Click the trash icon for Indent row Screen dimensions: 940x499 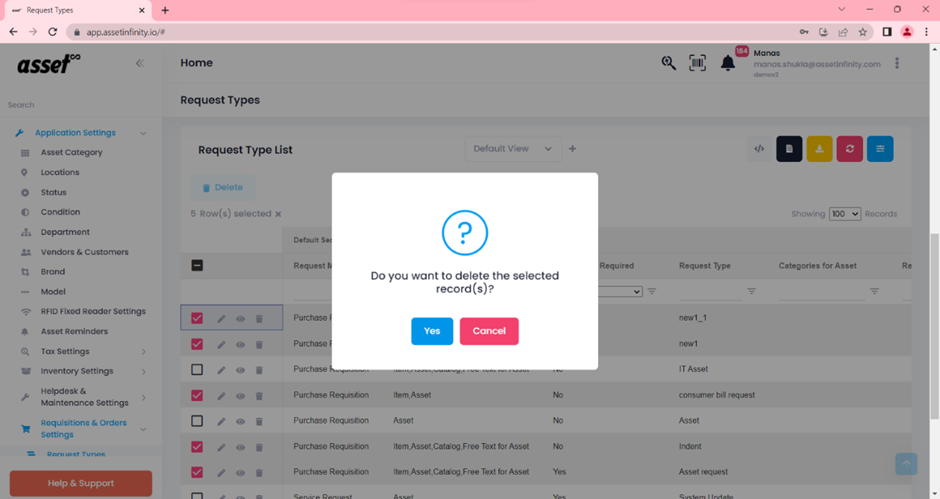259,447
